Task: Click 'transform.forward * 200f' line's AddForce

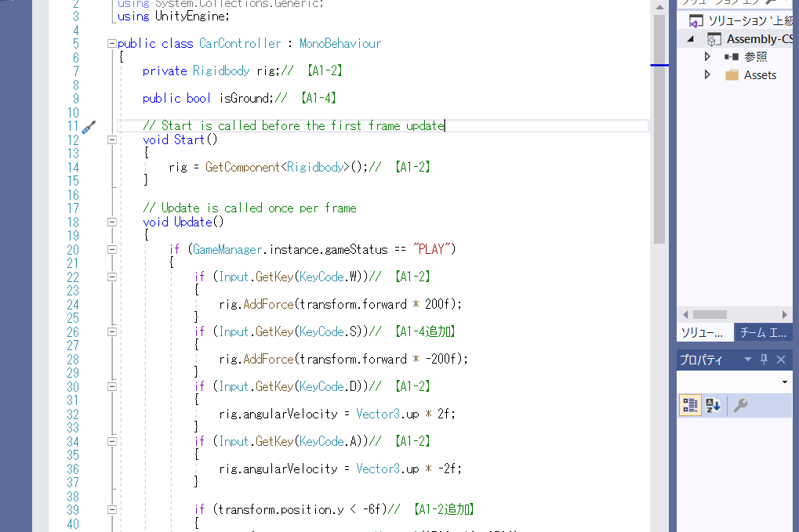Action: 268,305
